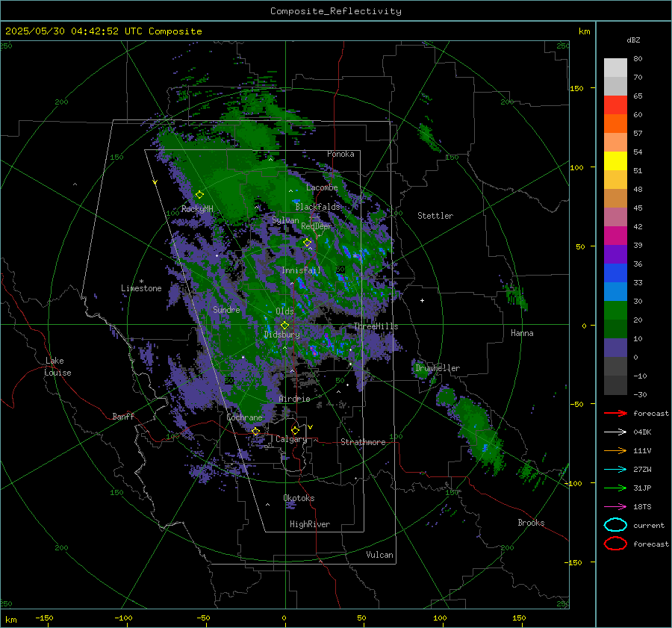Screen dimensions: 672x628
Task: Click the Sundre label
Action: [226, 309]
